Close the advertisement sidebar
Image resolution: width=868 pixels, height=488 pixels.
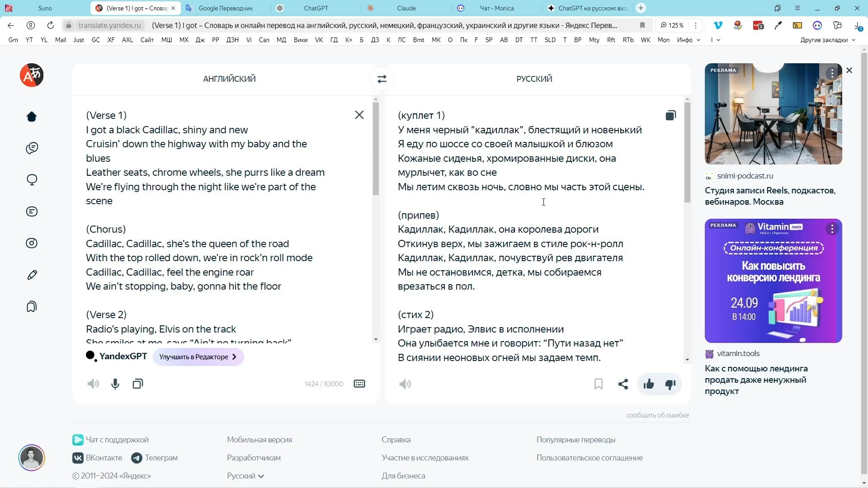click(849, 70)
